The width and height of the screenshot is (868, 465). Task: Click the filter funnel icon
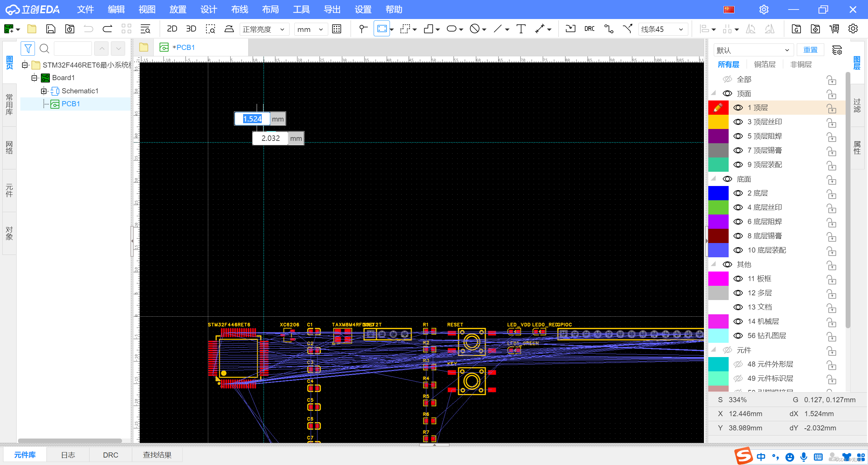tap(28, 49)
